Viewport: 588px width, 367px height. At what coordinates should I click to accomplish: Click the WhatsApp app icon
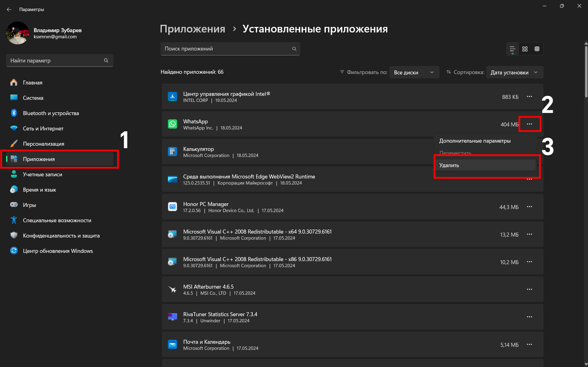(173, 124)
